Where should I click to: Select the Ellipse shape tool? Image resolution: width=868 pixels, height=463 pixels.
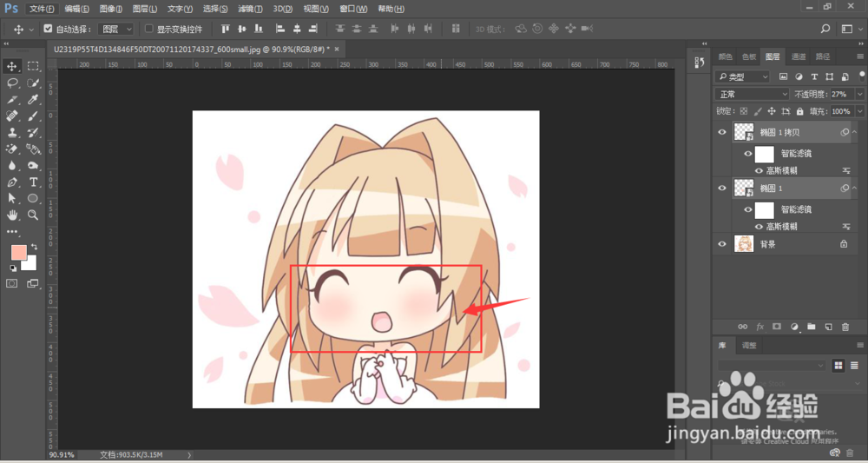point(33,198)
